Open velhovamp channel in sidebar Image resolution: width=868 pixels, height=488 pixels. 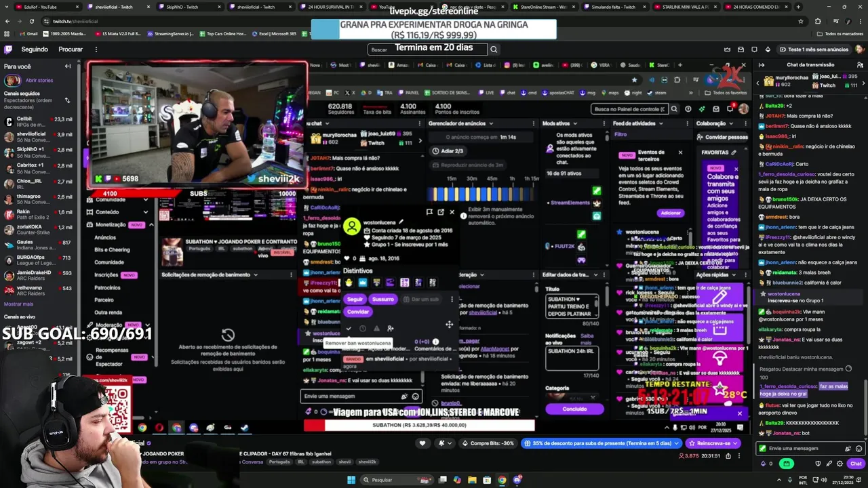(x=37, y=291)
